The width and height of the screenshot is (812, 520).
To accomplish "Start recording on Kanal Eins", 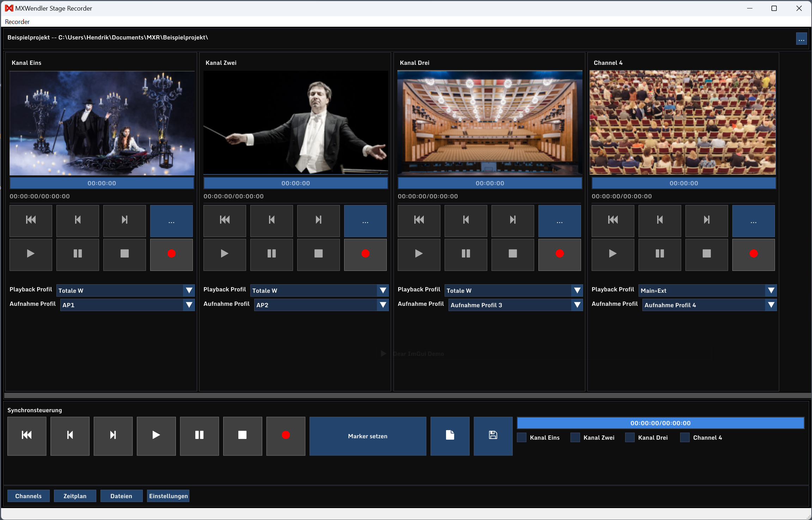I will 171,253.
